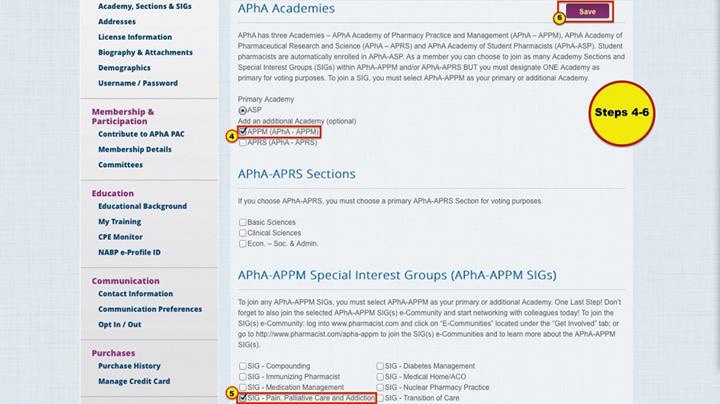Open Contribute to APhA PAC link
This screenshot has width=720, height=404.
[141, 134]
